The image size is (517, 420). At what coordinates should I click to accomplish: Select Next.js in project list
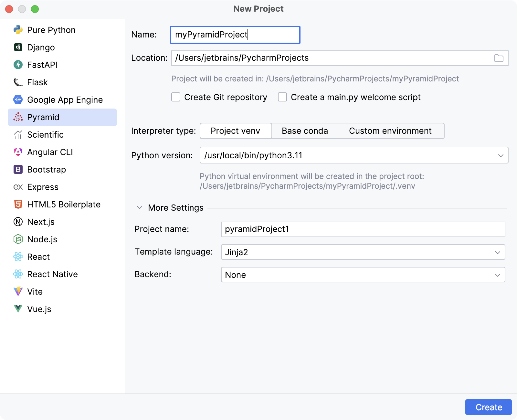click(62, 222)
